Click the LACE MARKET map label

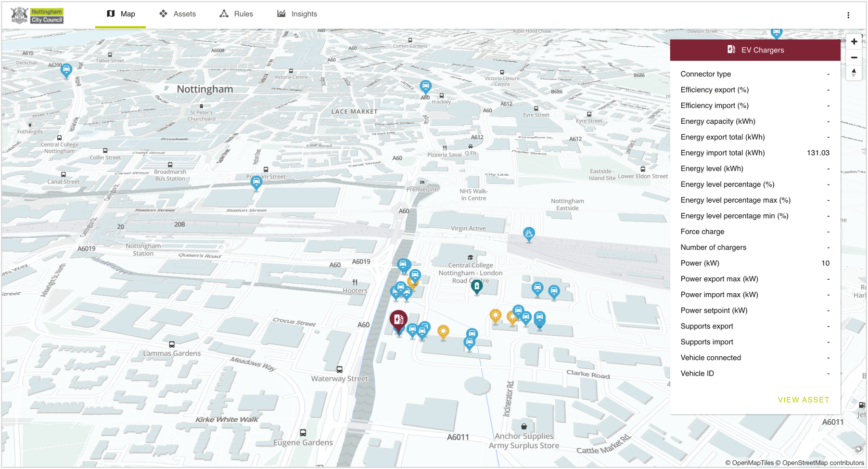[355, 112]
